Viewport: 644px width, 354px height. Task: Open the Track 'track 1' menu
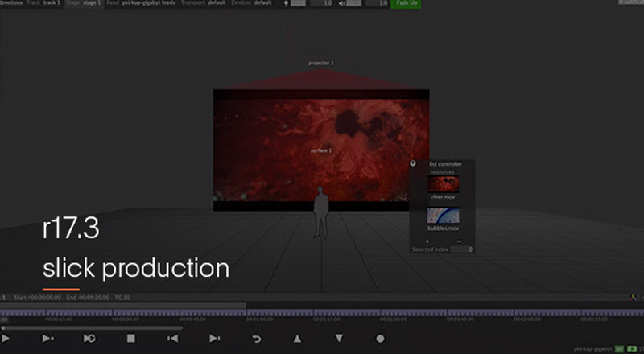(51, 3)
